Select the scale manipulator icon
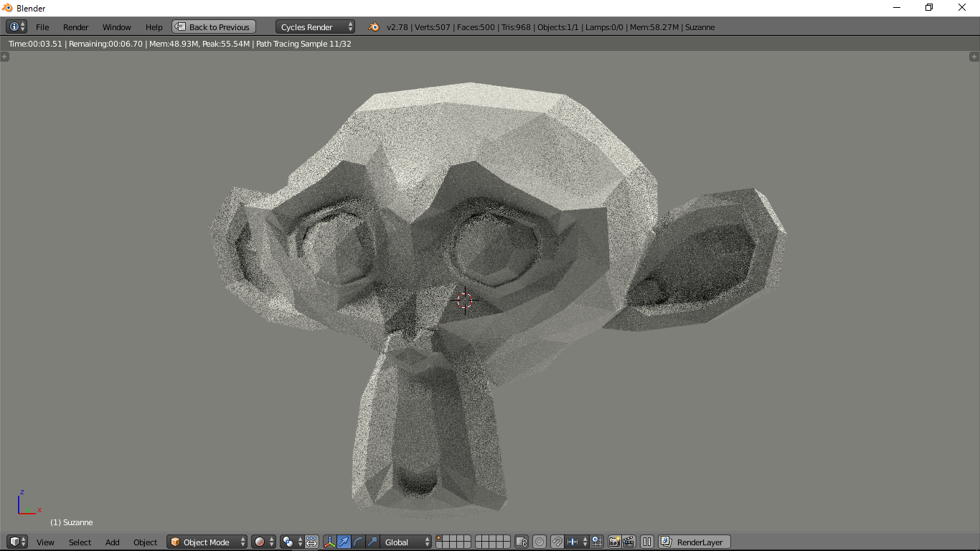Screen dimensions: 980x551 tap(372, 542)
